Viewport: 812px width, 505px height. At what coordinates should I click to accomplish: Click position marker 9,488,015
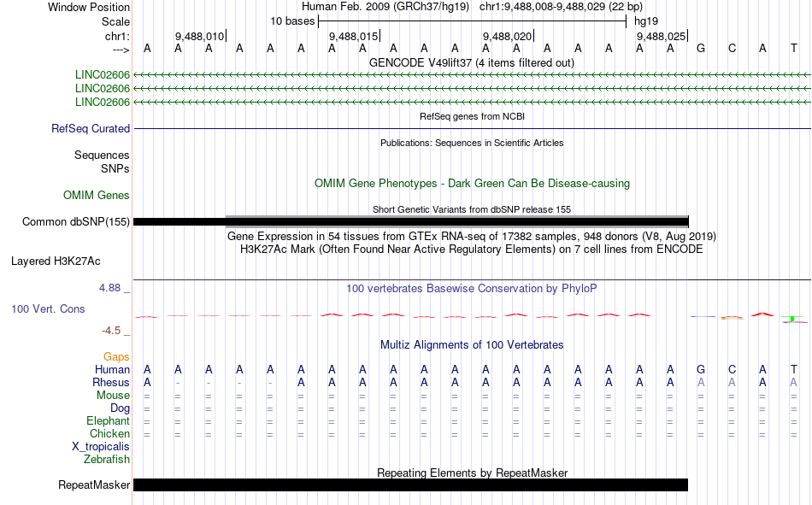(x=353, y=36)
